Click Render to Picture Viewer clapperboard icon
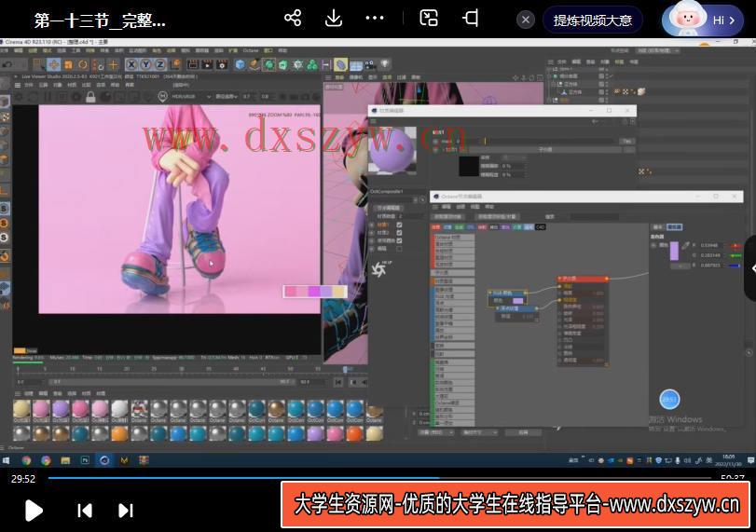Screen dimensions: 756x532 (207, 64)
